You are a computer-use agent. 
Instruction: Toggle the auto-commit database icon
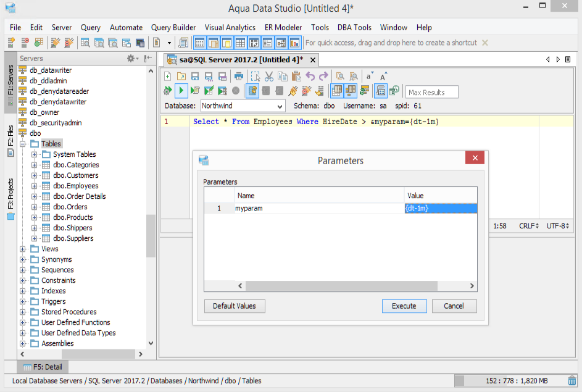click(252, 91)
